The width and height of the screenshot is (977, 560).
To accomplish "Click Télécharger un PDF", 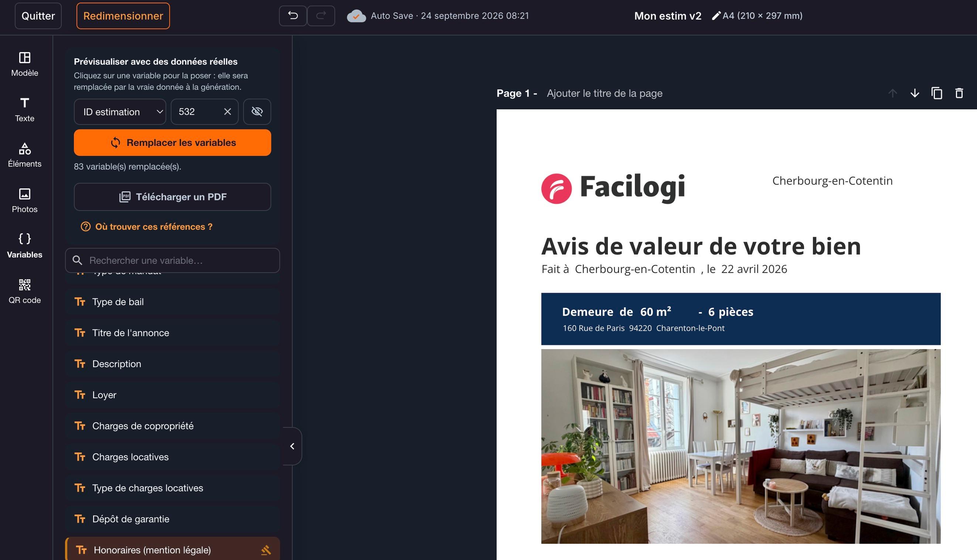I will point(172,197).
